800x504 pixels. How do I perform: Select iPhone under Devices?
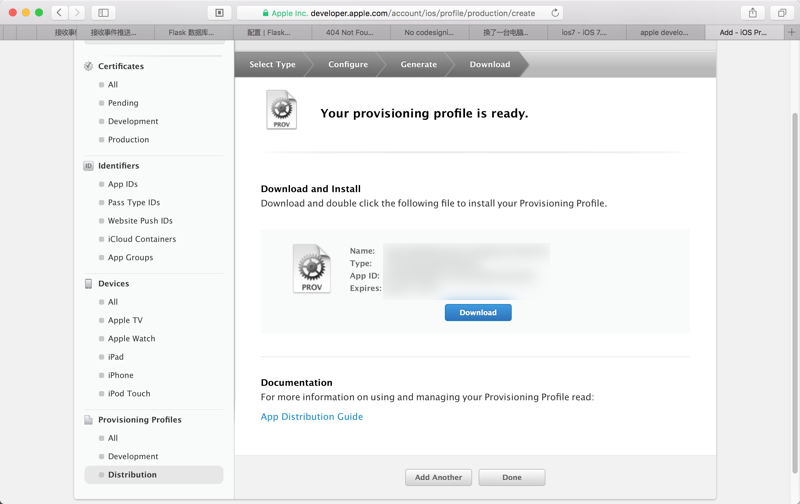click(x=120, y=375)
